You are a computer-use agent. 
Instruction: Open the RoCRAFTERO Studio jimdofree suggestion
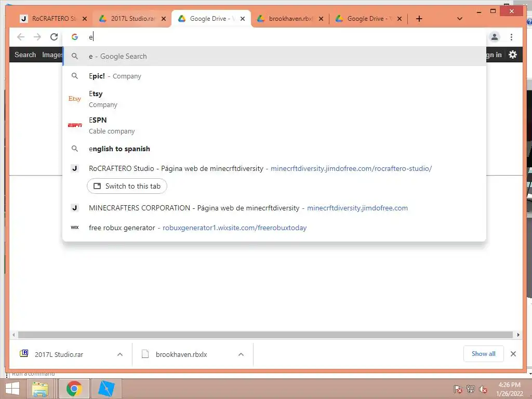(274, 169)
